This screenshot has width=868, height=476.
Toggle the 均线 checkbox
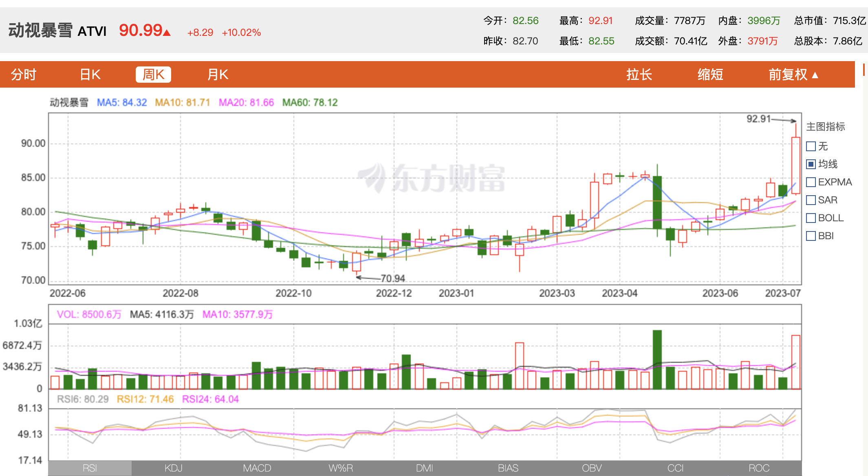tap(811, 164)
